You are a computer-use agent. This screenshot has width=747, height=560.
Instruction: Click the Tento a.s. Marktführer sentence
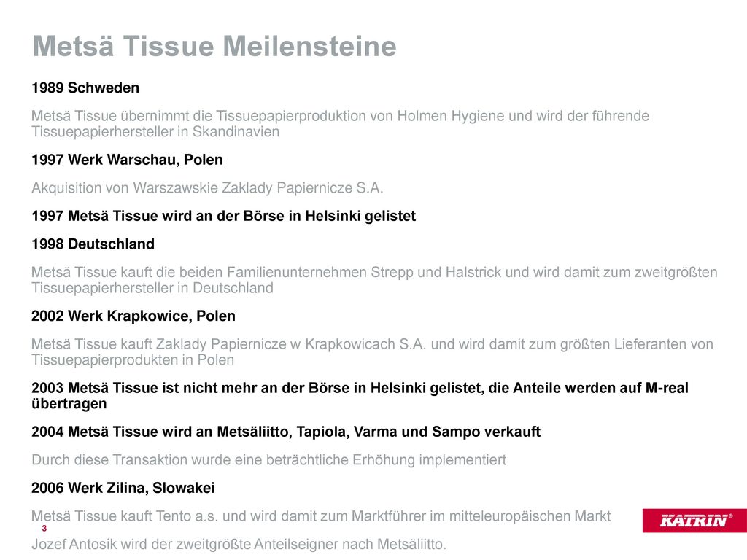click(321, 516)
